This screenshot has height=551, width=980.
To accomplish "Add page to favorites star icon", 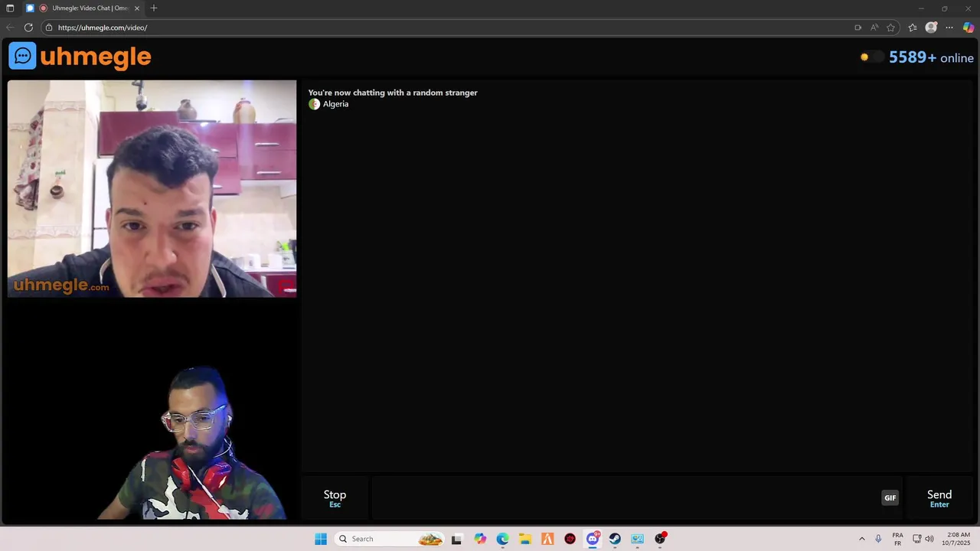I will pos(890,28).
